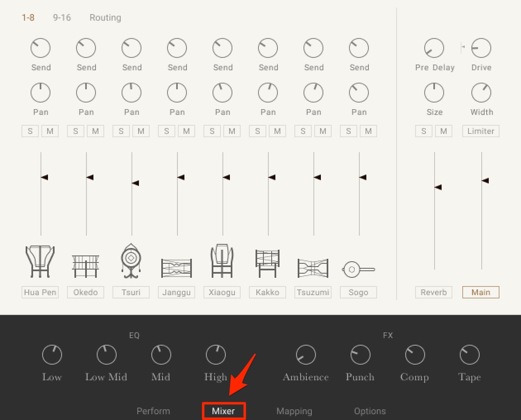Screen dimensions: 521x420
Task: Switch to channels 9-16 tab
Action: 62,17
